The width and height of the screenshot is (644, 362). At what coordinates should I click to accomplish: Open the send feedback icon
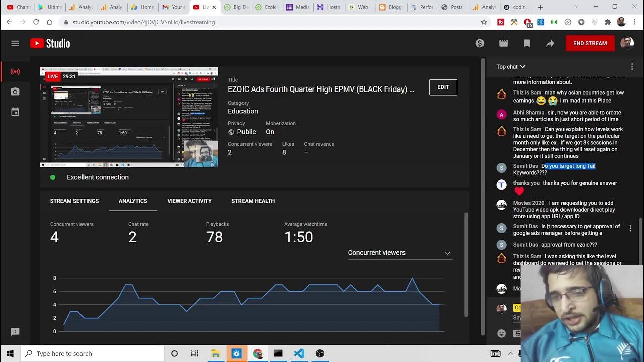coord(15,332)
